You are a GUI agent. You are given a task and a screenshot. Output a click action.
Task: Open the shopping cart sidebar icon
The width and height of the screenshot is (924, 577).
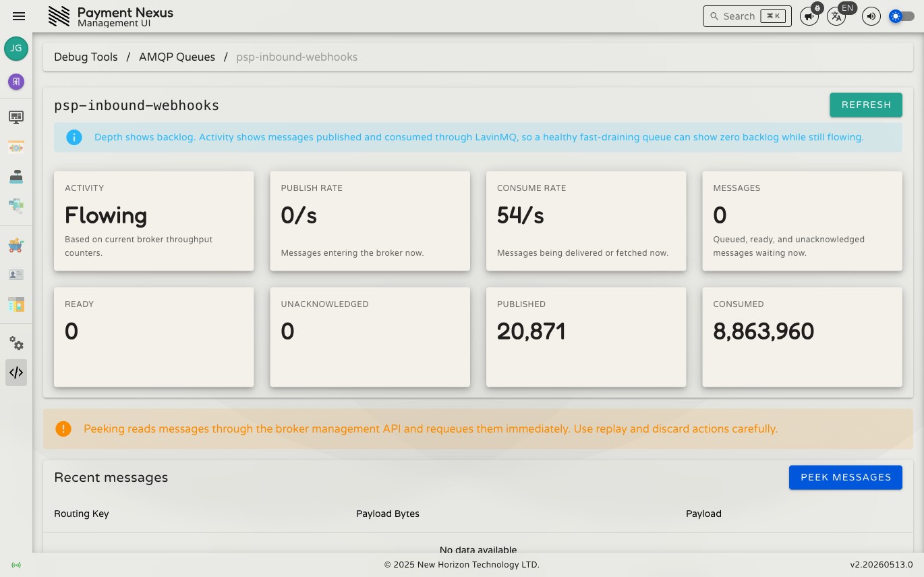click(x=16, y=245)
